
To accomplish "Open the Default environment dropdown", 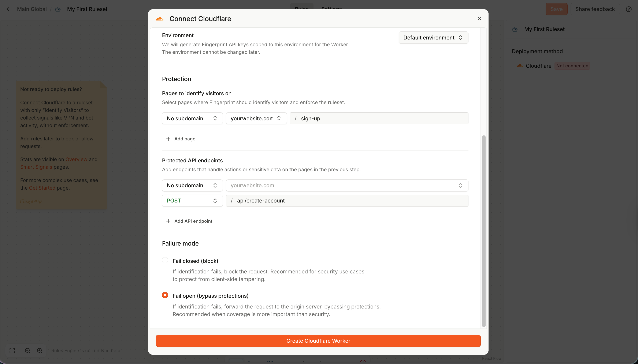I will click(x=433, y=38).
